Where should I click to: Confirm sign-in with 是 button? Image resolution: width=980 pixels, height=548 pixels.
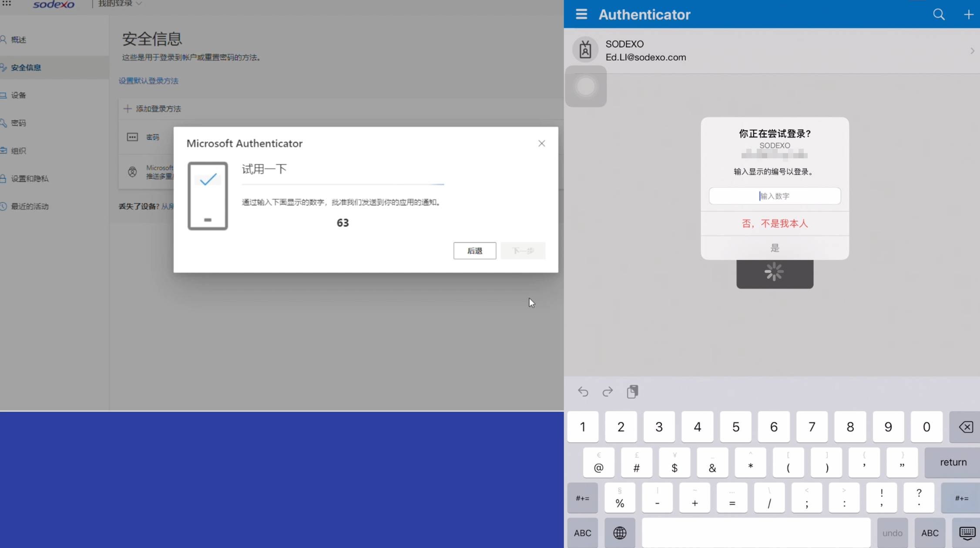[775, 248]
